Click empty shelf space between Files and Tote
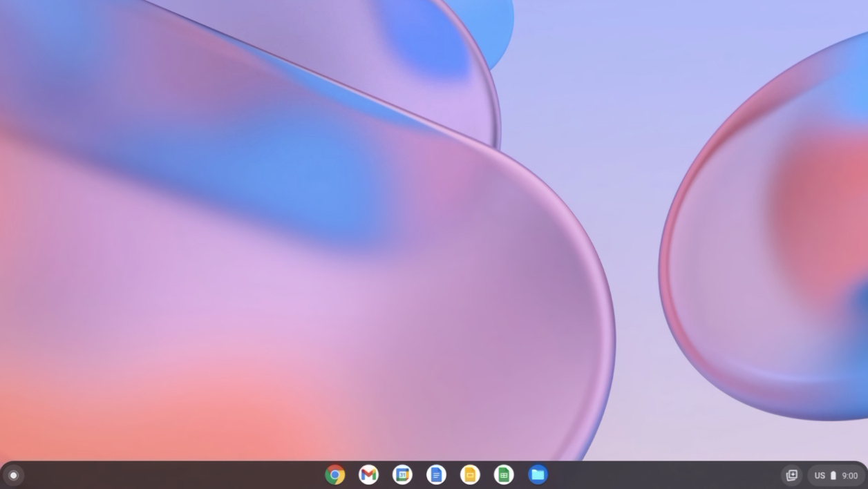The image size is (868, 489). 663,475
